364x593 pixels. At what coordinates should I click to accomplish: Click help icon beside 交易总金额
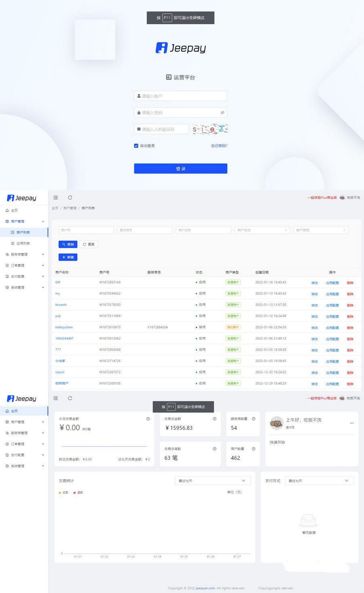214,419
